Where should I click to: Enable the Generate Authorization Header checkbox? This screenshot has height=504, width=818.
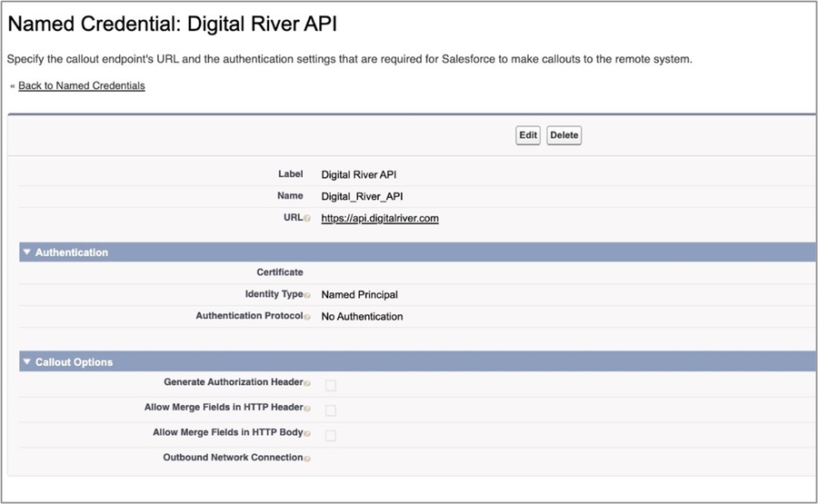tap(331, 385)
